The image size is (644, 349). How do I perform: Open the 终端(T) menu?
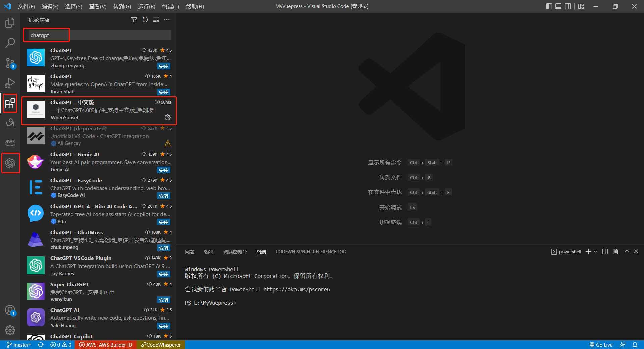(170, 6)
